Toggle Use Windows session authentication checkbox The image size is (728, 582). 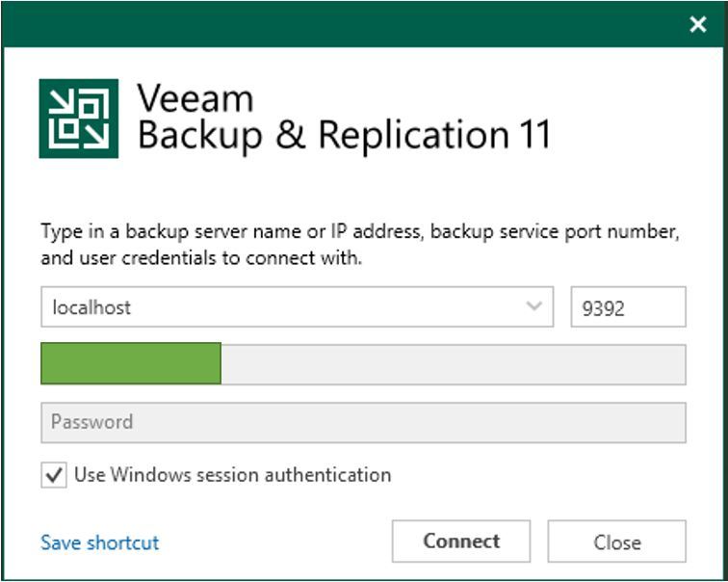click(x=55, y=475)
